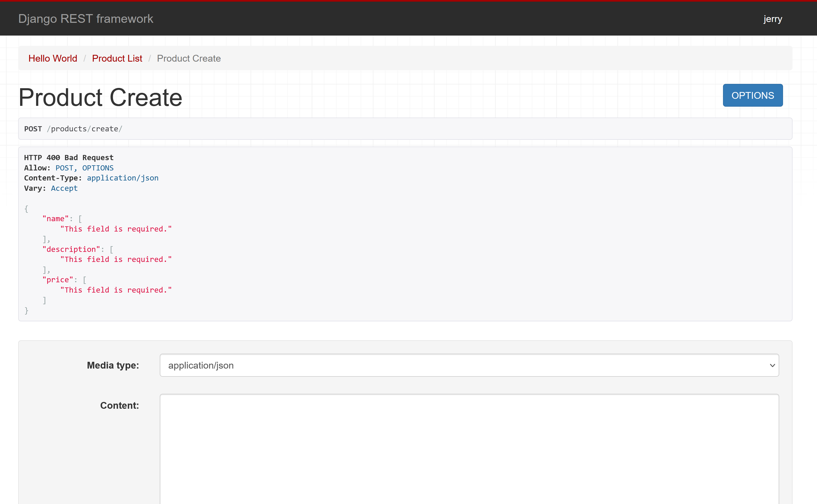The width and height of the screenshot is (817, 504).
Task: Click the "name" key in JSON response
Action: click(x=55, y=219)
